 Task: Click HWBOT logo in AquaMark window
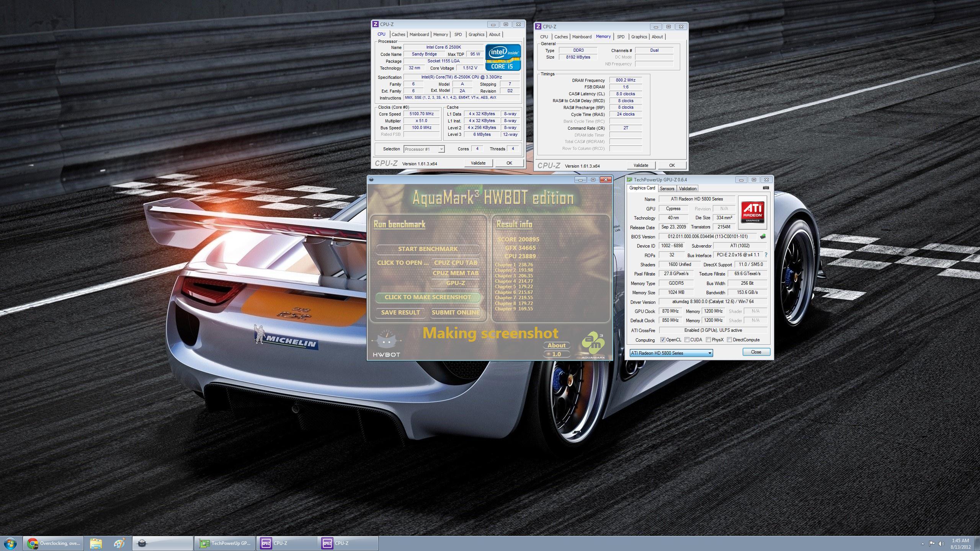[x=386, y=344]
